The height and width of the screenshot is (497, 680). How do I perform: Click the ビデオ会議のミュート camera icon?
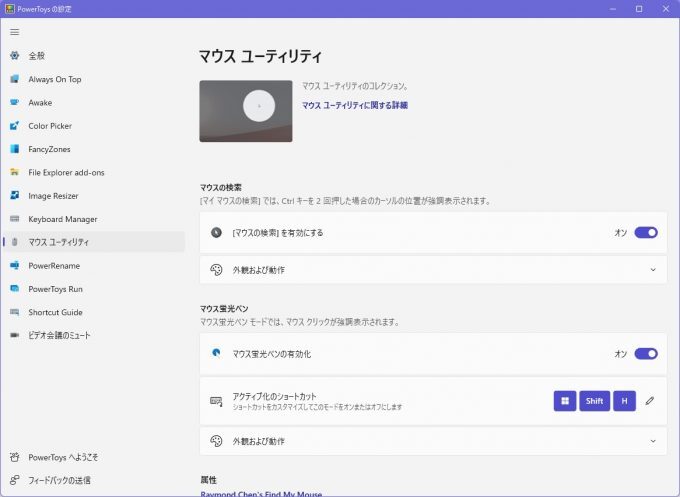[15, 335]
